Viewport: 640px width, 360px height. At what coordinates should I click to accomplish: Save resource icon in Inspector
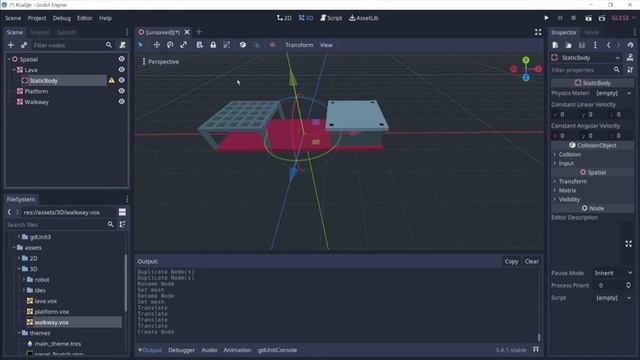(x=582, y=45)
